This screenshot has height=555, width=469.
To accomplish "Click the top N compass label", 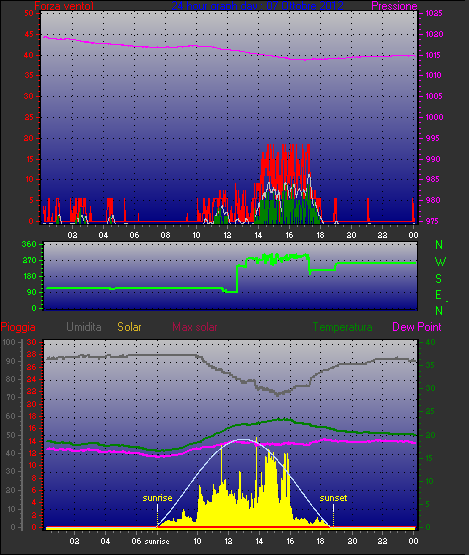I will (439, 245).
